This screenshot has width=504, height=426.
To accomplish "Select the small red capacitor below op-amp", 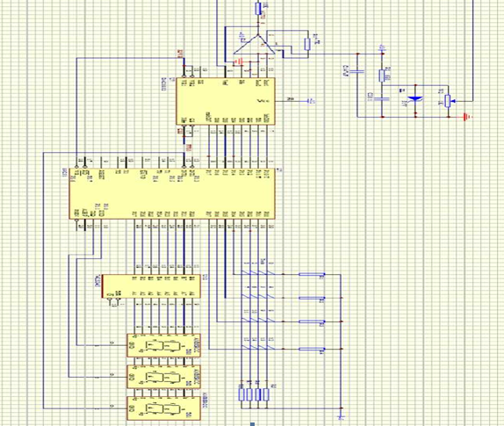I will tap(240, 61).
